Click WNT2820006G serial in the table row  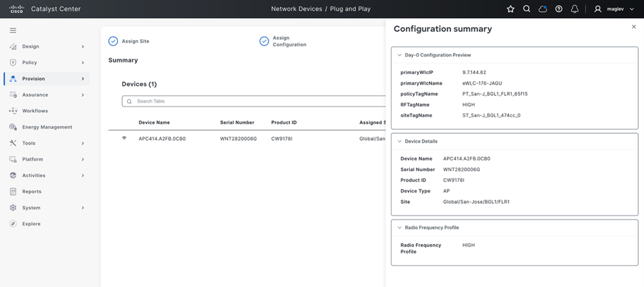click(238, 139)
